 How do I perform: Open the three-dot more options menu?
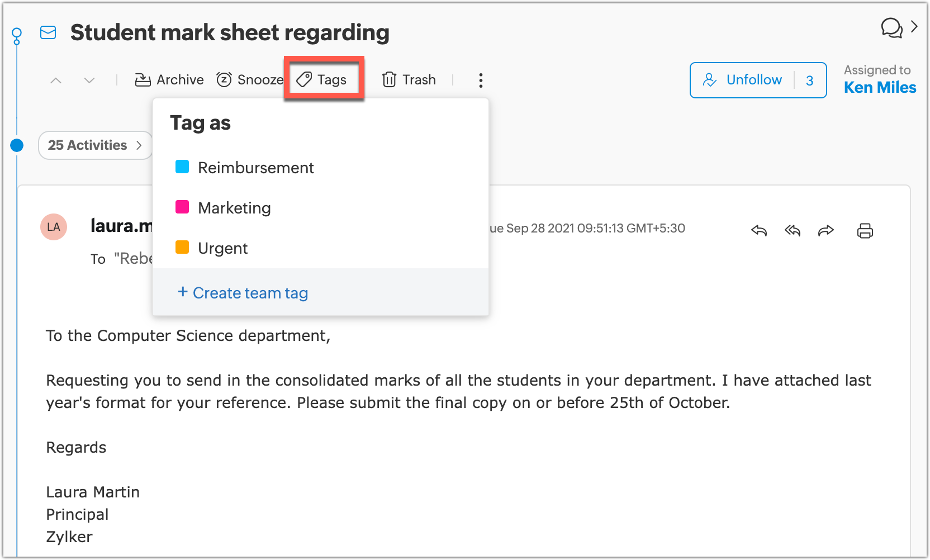(x=481, y=80)
